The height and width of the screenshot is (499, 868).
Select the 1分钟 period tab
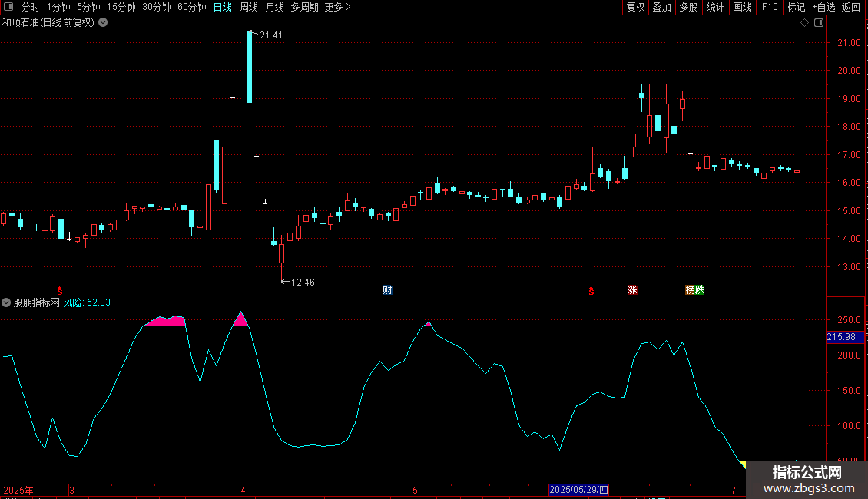58,7
